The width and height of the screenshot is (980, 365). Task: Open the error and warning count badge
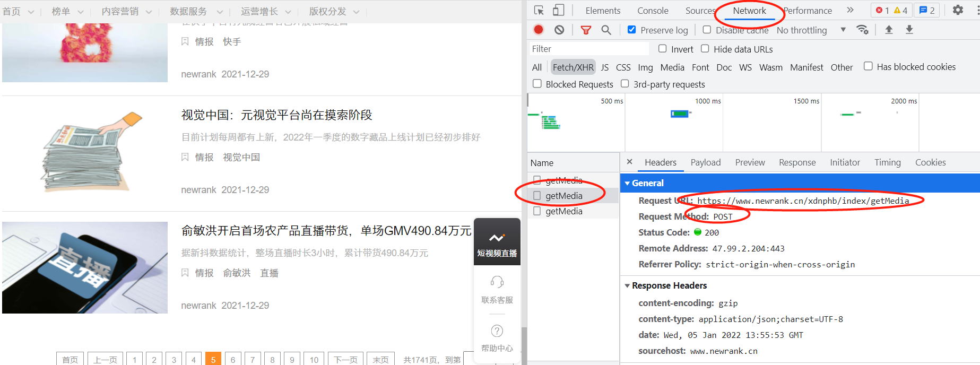[891, 10]
